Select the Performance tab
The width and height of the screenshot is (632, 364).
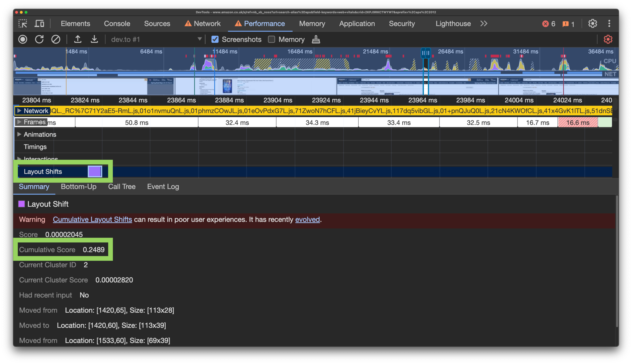260,24
